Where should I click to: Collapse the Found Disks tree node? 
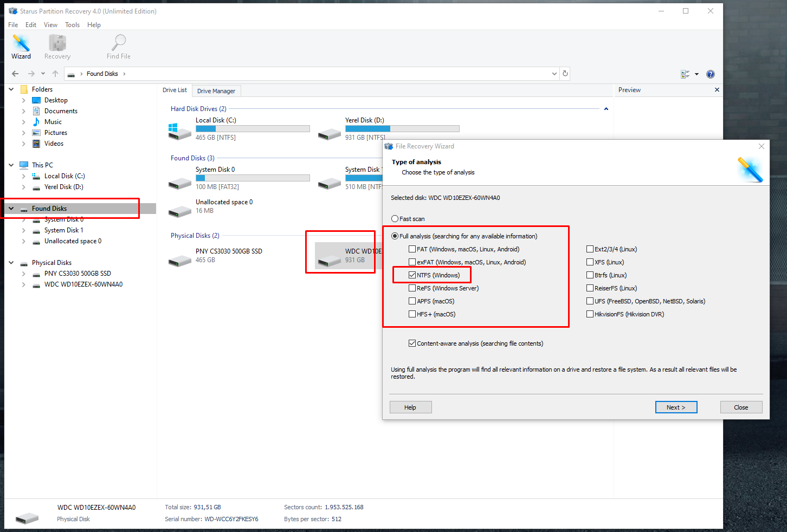click(x=11, y=209)
